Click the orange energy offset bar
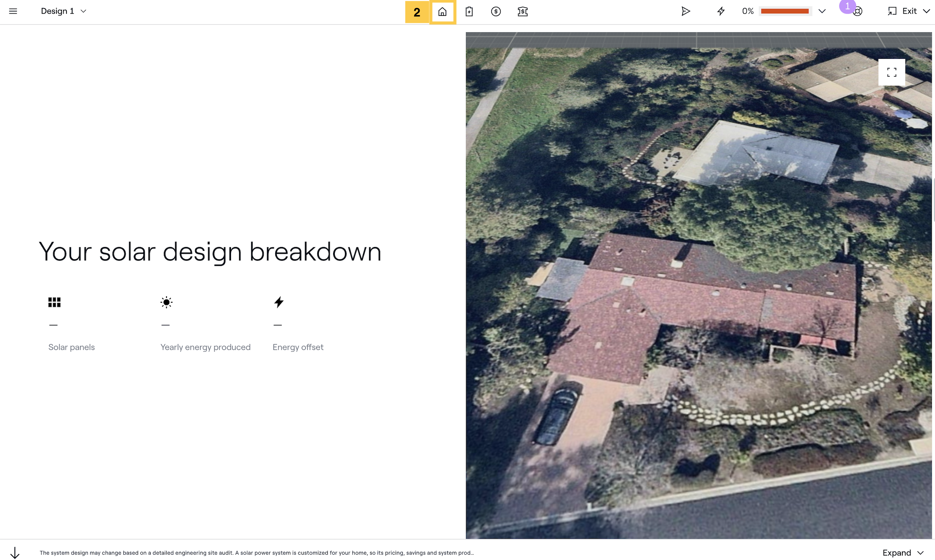Screen dimensions: 935x560 click(x=784, y=11)
